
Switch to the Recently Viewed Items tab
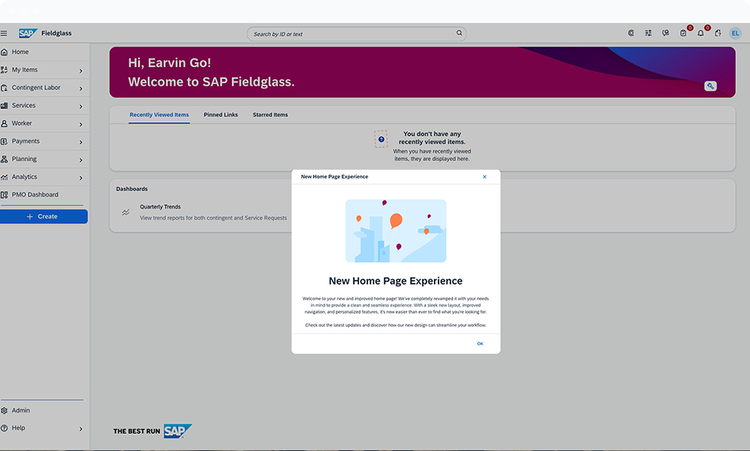click(x=159, y=115)
